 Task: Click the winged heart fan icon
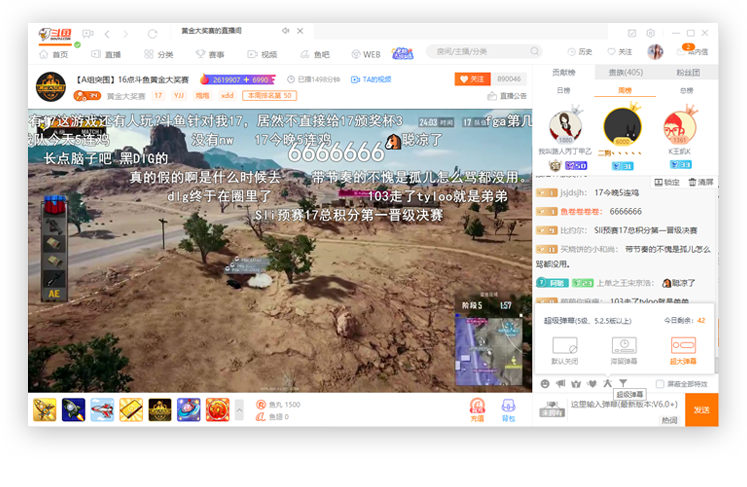[592, 383]
